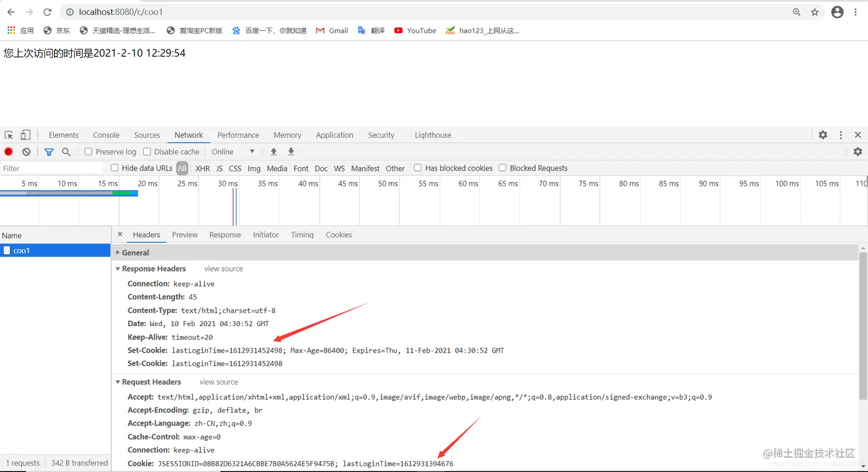Clear the network log
This screenshot has width=868, height=472.
[26, 152]
